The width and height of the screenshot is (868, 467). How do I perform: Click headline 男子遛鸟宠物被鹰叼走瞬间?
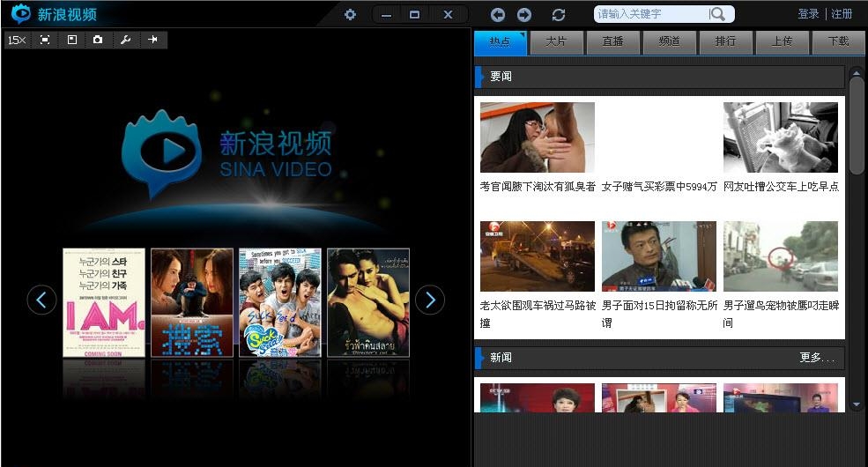pyautogui.click(x=781, y=314)
